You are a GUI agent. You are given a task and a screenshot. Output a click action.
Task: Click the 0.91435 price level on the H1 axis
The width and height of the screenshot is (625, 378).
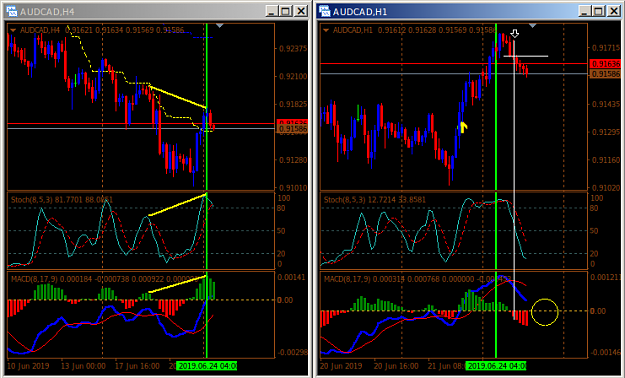pos(606,104)
